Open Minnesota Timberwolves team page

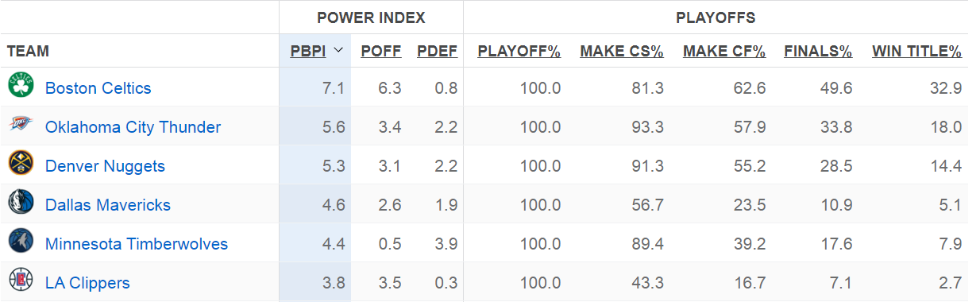tap(137, 244)
